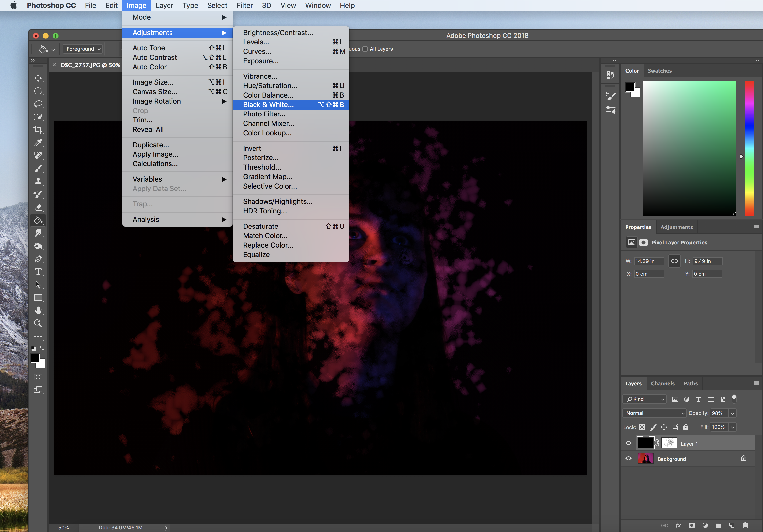
Task: Click the vertical hue slider strip
Action: [749, 148]
